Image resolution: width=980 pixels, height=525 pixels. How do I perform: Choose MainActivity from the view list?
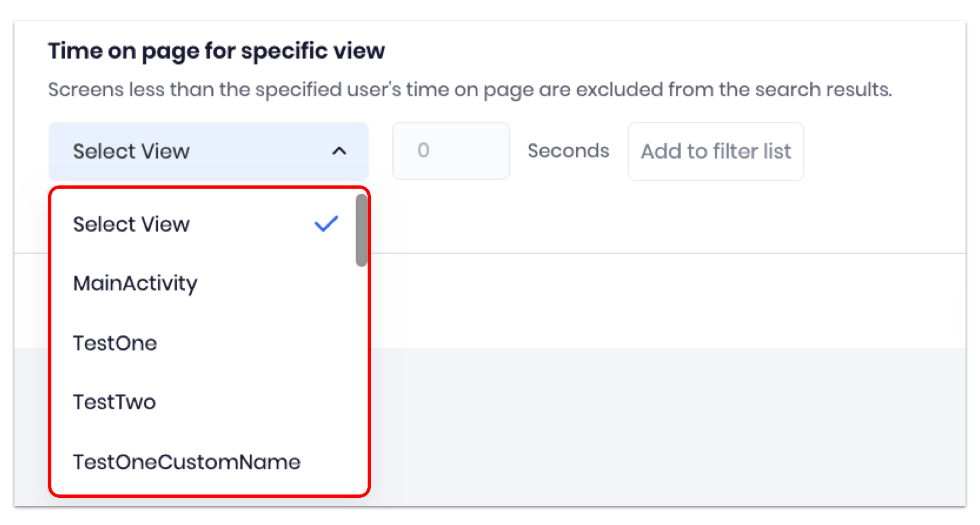click(x=135, y=283)
